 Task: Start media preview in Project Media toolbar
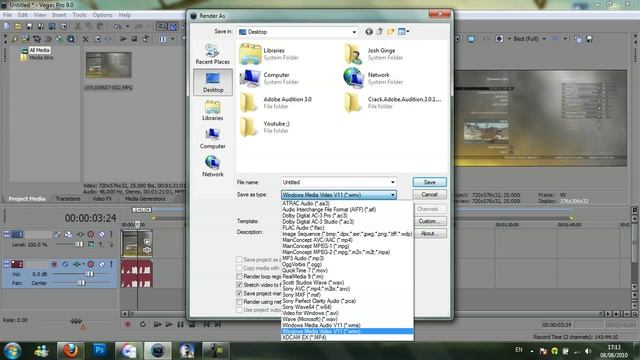click(123, 39)
